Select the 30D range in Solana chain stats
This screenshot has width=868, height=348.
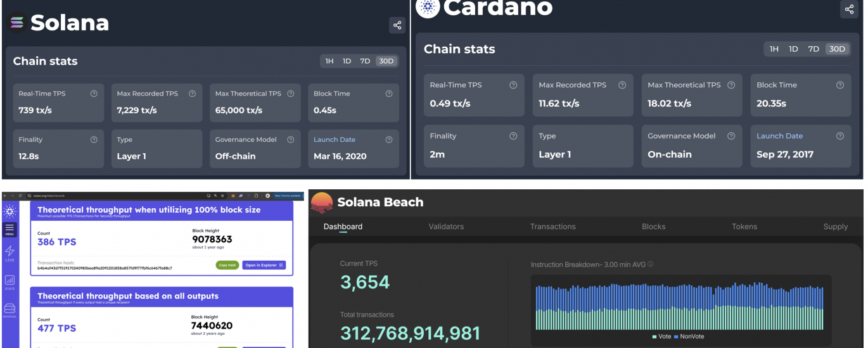[x=386, y=61]
